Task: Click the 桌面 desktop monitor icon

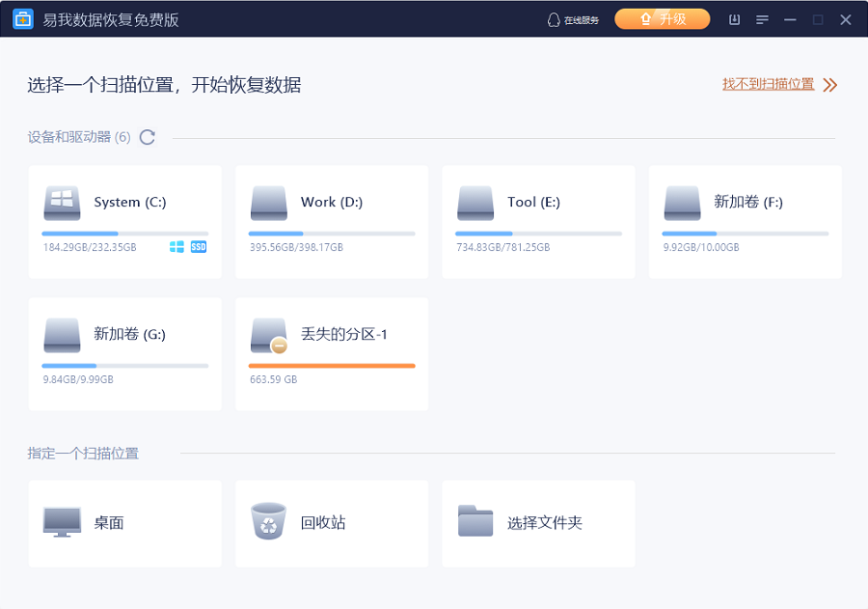Action: 62,522
